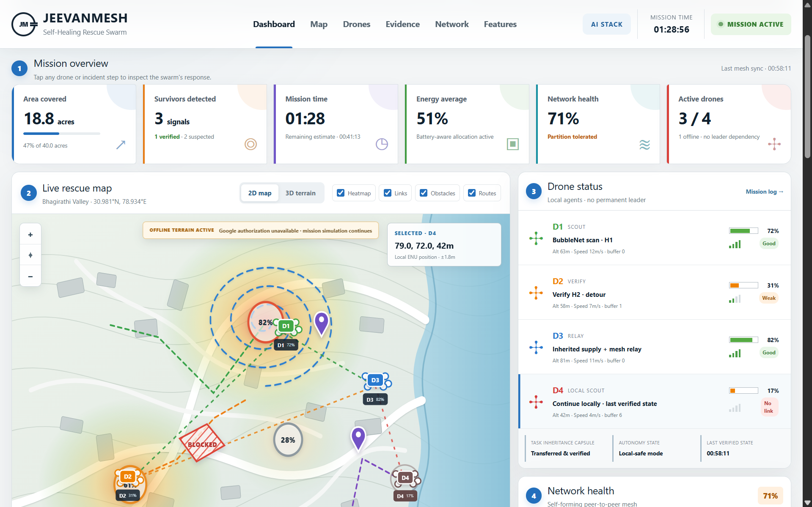Toggle the Obstacles checkbox
This screenshot has width=812, height=507.
(424, 193)
